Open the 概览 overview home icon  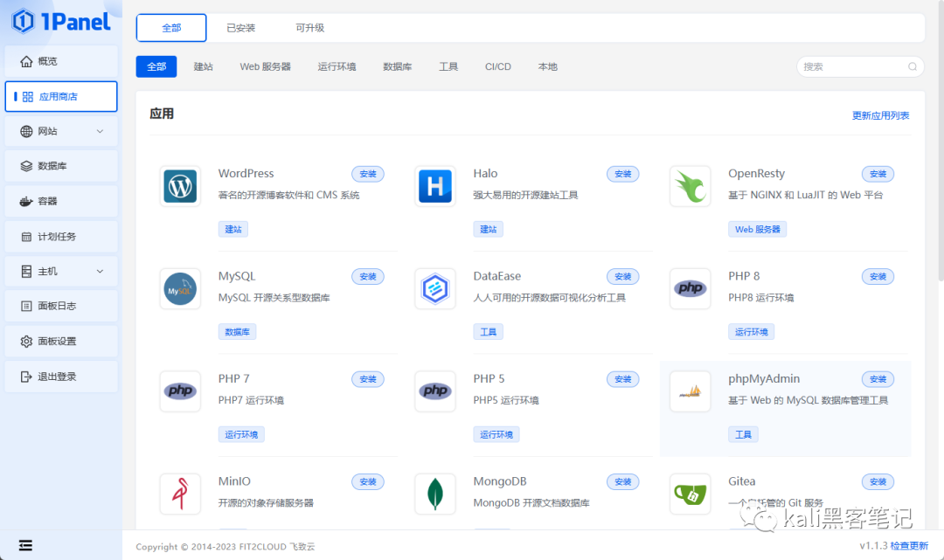pos(26,61)
